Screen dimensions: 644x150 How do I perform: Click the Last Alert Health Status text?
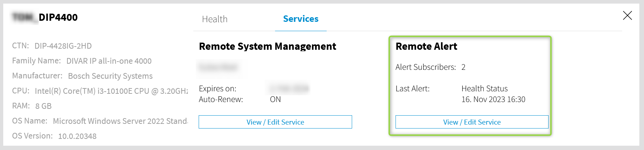(x=484, y=88)
